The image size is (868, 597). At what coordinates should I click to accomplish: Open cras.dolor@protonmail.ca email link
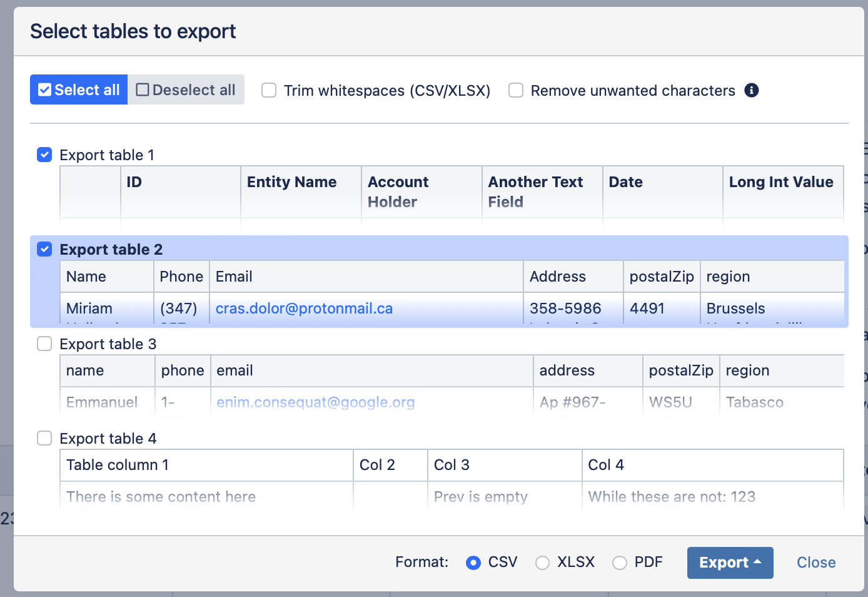coord(304,309)
